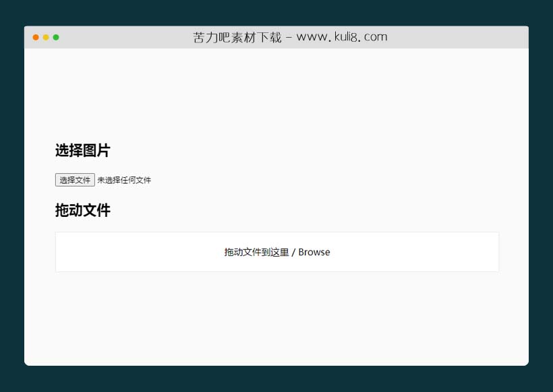Click the yellow traffic light dot

pyautogui.click(x=45, y=37)
